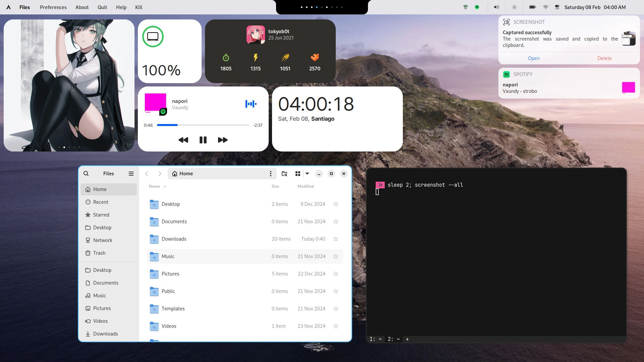Sort by the Modified column header
Screen dimensions: 644x362
[306, 186]
